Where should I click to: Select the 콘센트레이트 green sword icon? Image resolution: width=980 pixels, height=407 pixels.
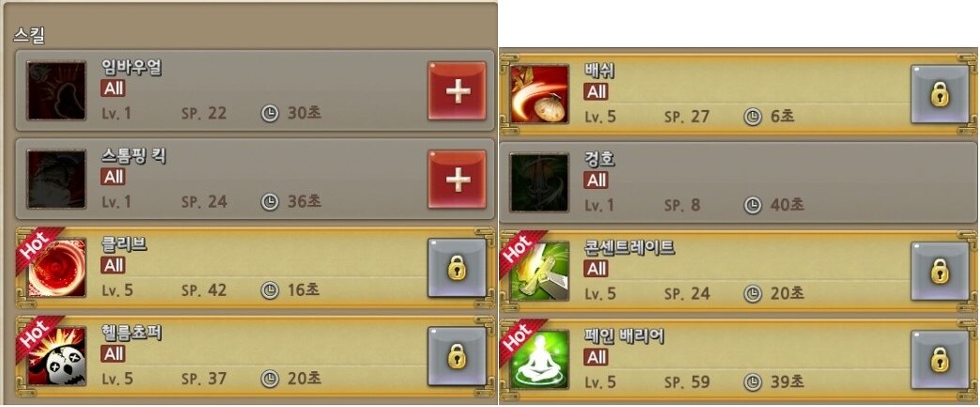(x=539, y=271)
